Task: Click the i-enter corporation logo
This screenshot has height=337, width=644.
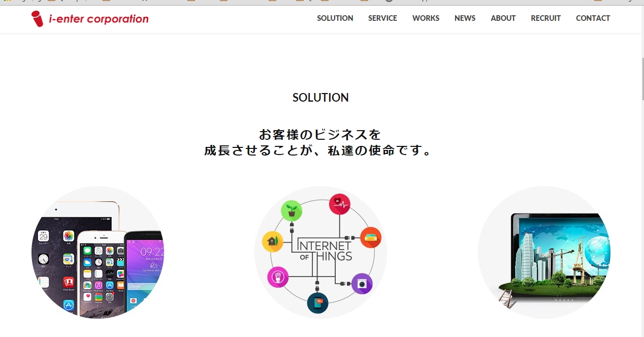Action: click(x=90, y=19)
